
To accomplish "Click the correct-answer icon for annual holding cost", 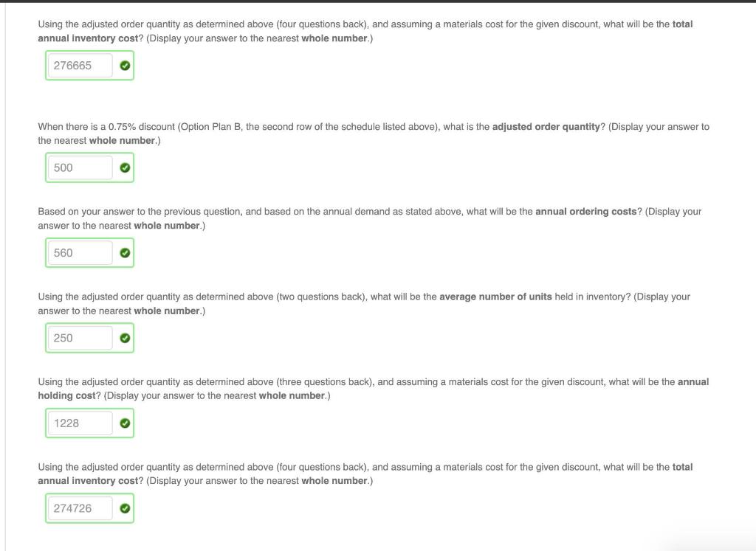I will point(124,423).
